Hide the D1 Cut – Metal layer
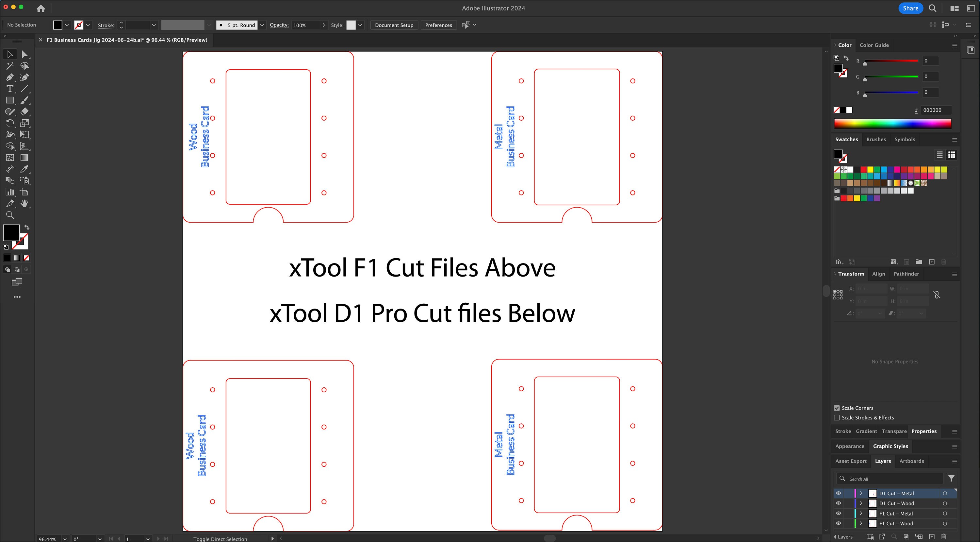This screenshot has height=542, width=980. click(x=839, y=493)
